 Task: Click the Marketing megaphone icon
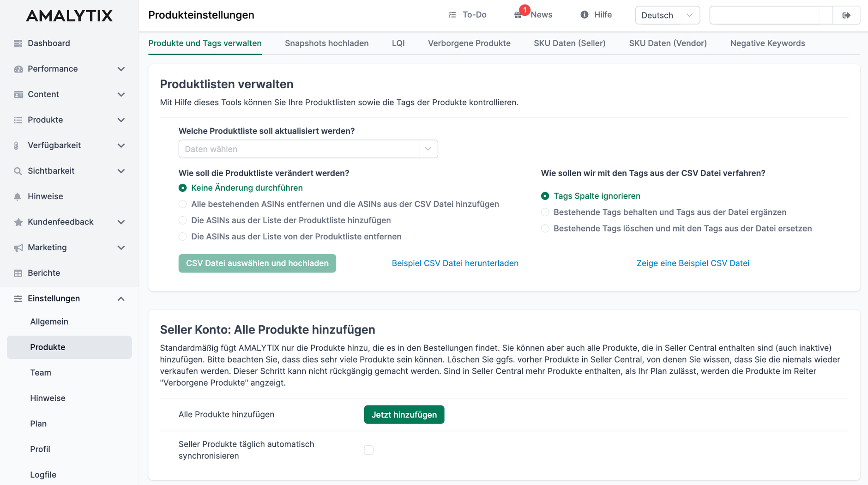(x=18, y=248)
